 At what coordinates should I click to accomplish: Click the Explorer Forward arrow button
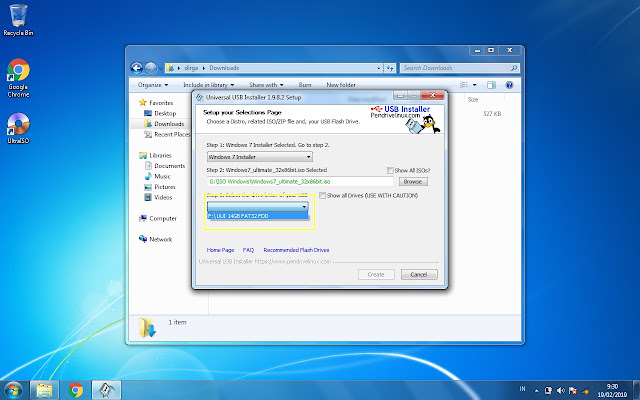(151, 68)
